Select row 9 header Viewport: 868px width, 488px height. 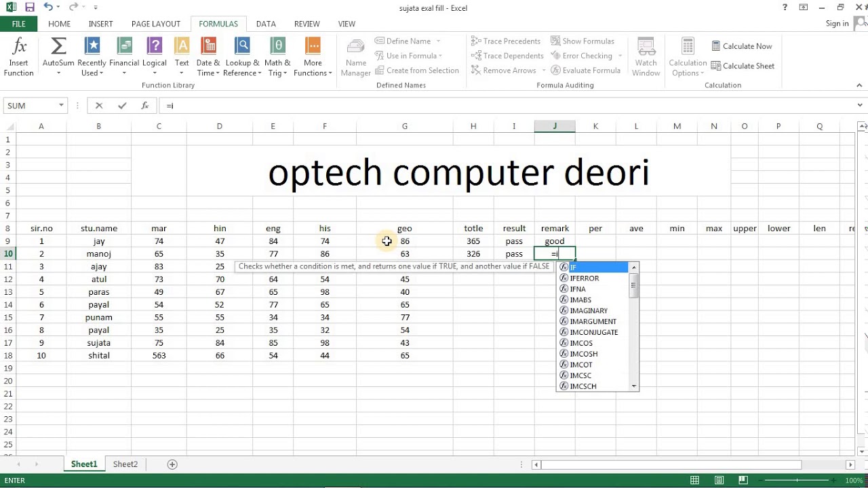tap(8, 241)
